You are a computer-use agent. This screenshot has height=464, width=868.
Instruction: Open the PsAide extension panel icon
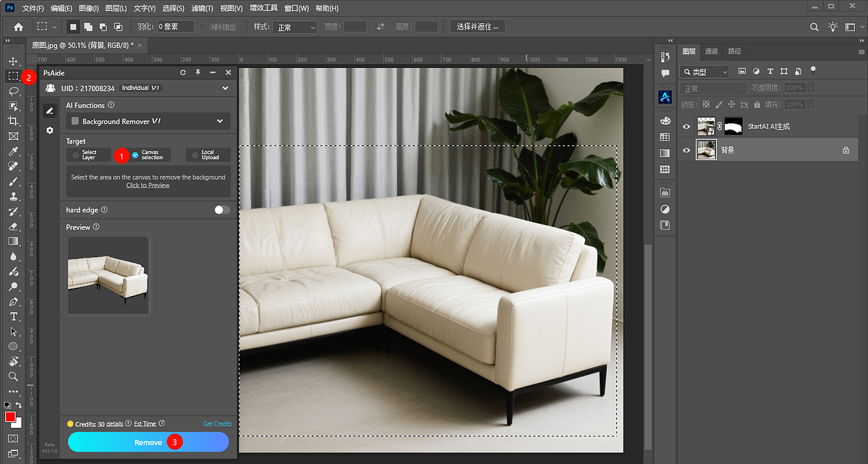[x=664, y=96]
